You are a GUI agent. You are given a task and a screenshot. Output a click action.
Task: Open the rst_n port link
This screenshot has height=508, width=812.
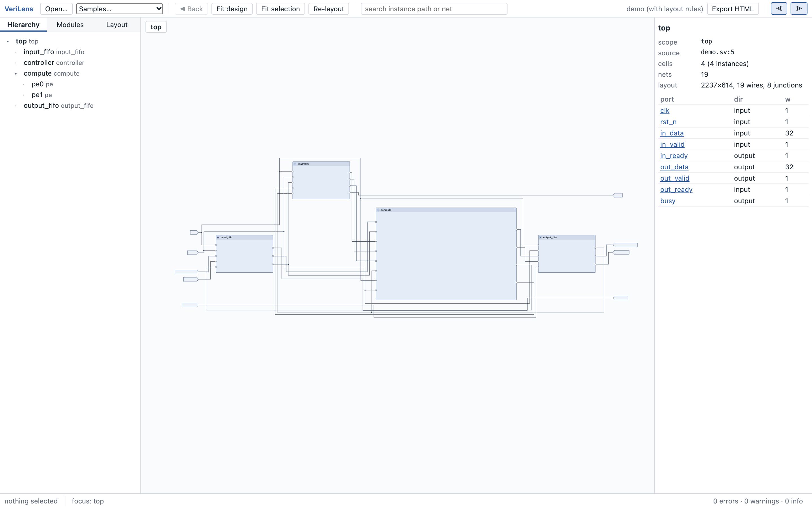[x=668, y=122]
